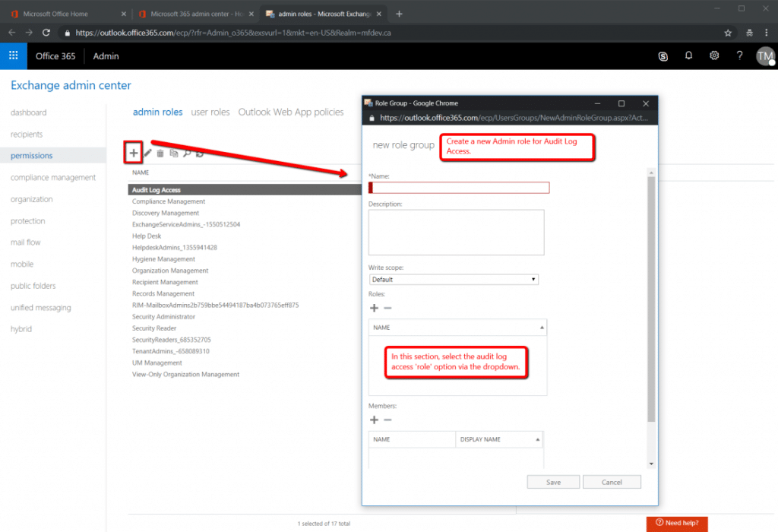Click the dialog vertical scrollbar thumb
Viewport: 778px width, 532px height.
[x=651, y=299]
